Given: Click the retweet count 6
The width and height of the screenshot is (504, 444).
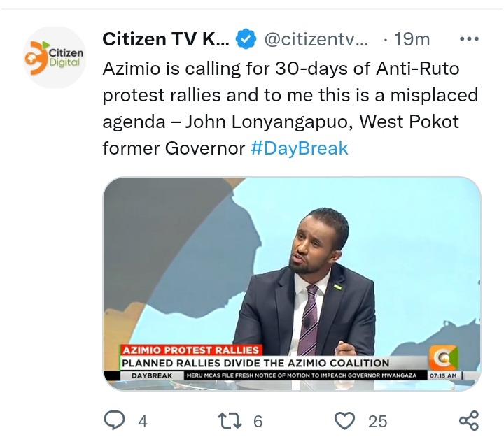Looking at the screenshot, I should (258, 422).
